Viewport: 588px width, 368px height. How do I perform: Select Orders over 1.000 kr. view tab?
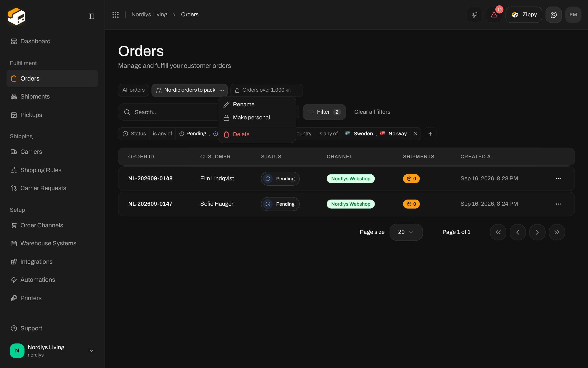(x=267, y=90)
